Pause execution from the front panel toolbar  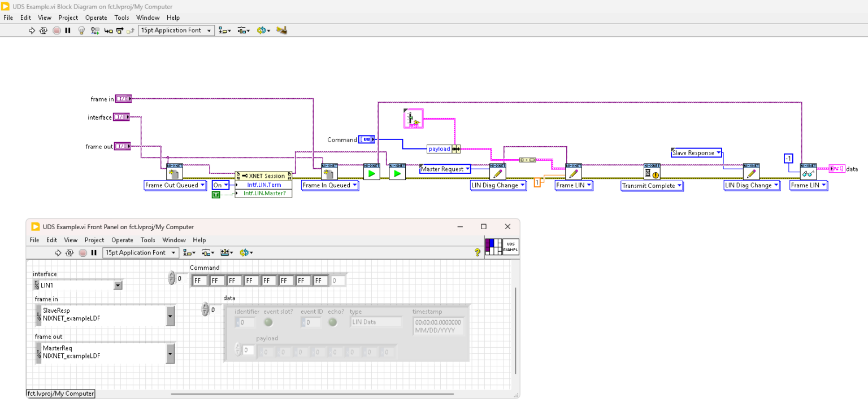click(94, 252)
